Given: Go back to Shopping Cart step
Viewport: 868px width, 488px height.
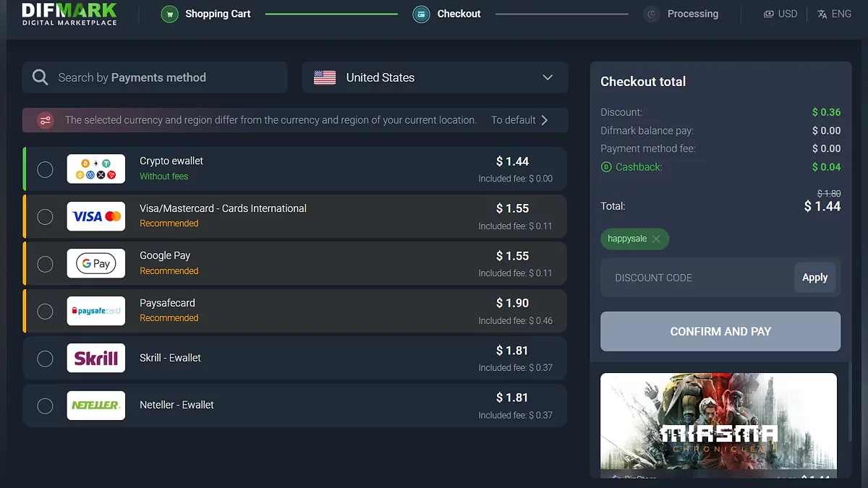Looking at the screenshot, I should [x=217, y=14].
